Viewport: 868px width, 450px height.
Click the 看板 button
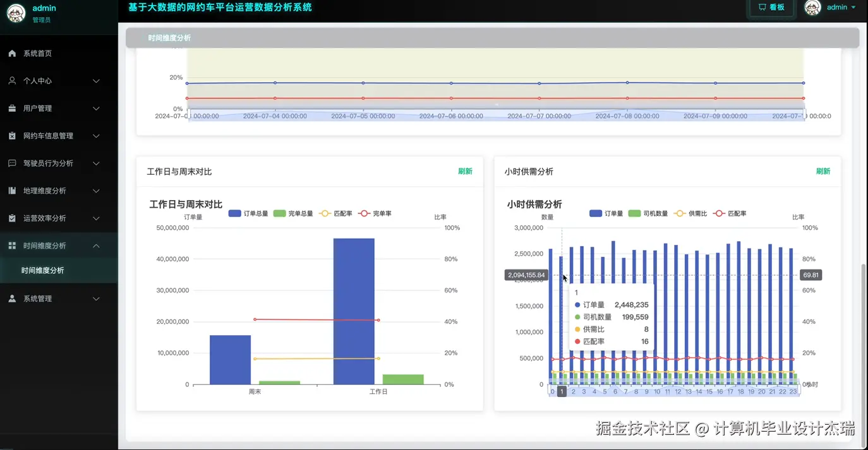coord(771,7)
